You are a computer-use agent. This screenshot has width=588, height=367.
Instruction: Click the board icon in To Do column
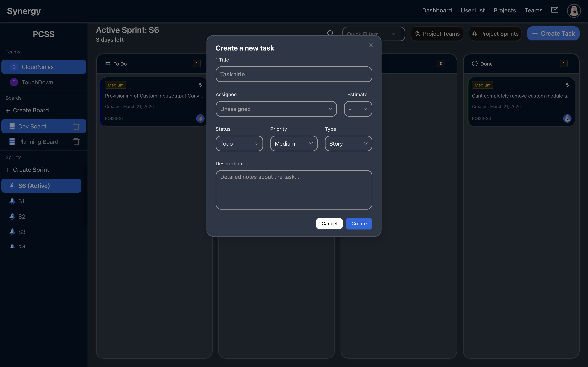tap(108, 63)
